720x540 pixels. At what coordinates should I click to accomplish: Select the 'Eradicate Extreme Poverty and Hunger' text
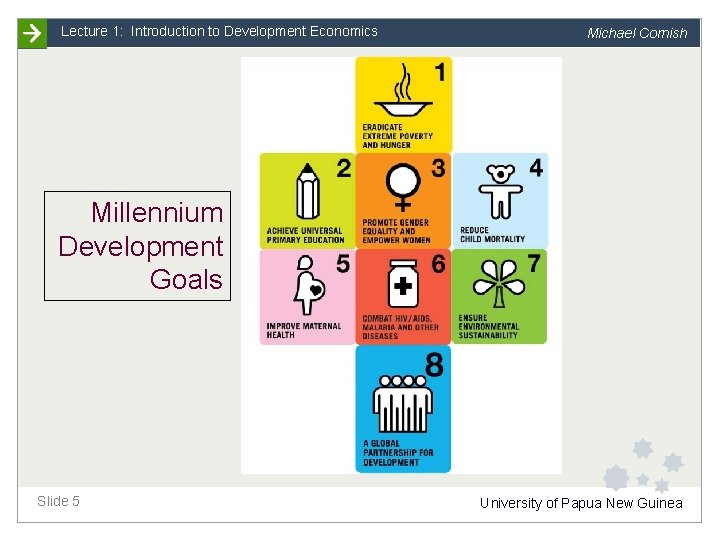[x=397, y=136]
